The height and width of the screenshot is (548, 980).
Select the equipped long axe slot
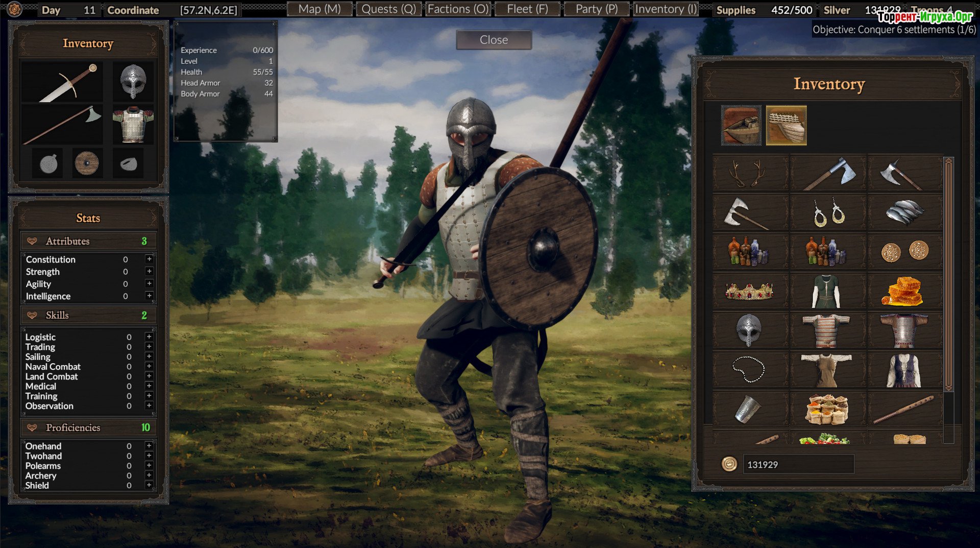pyautogui.click(x=62, y=125)
